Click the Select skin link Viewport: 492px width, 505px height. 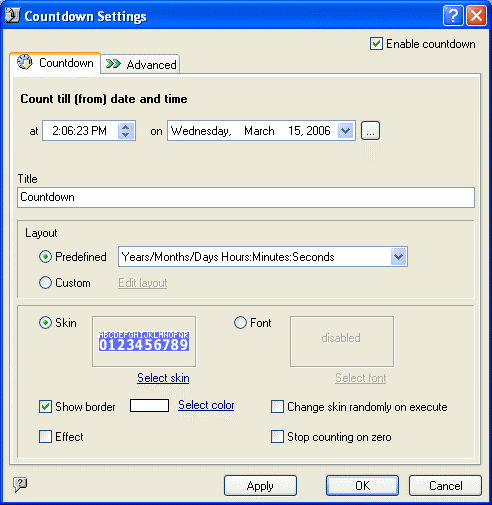coord(163,378)
